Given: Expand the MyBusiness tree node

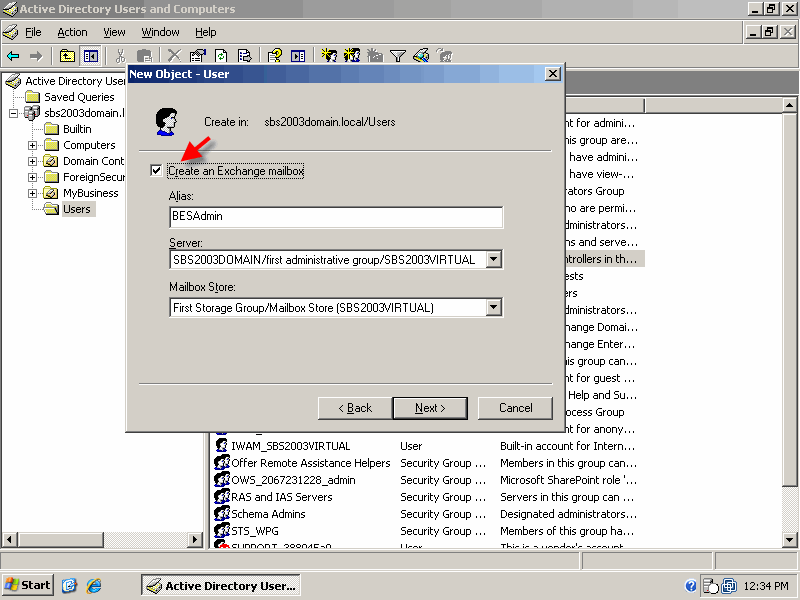Looking at the screenshot, I should [x=33, y=193].
